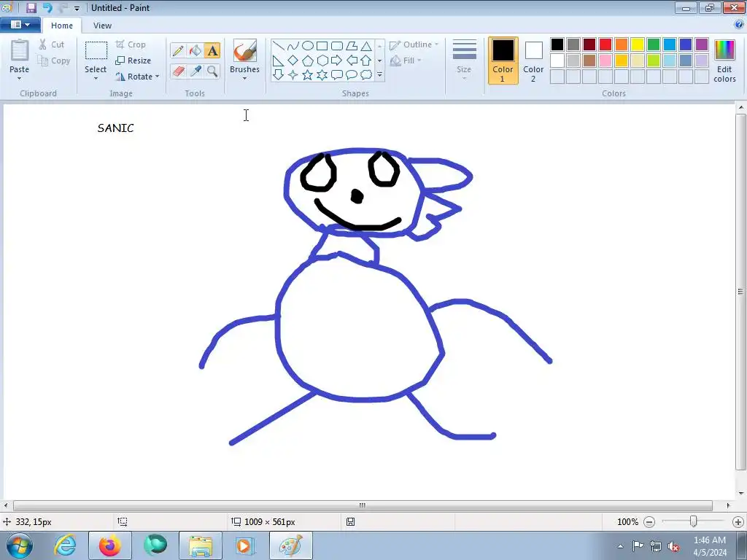Image resolution: width=747 pixels, height=560 pixels.
Task: Select the Text tool
Action: 212,50
